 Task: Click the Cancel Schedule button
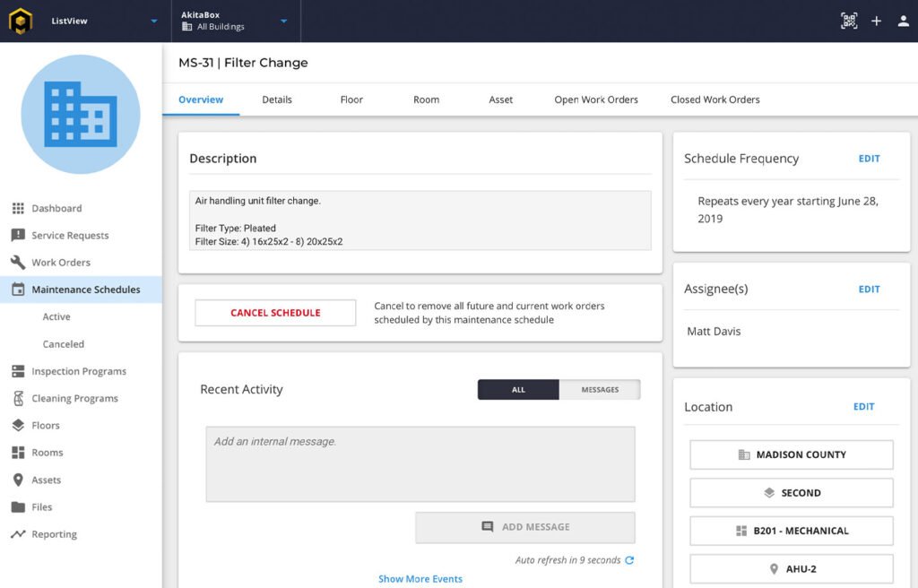click(x=274, y=312)
